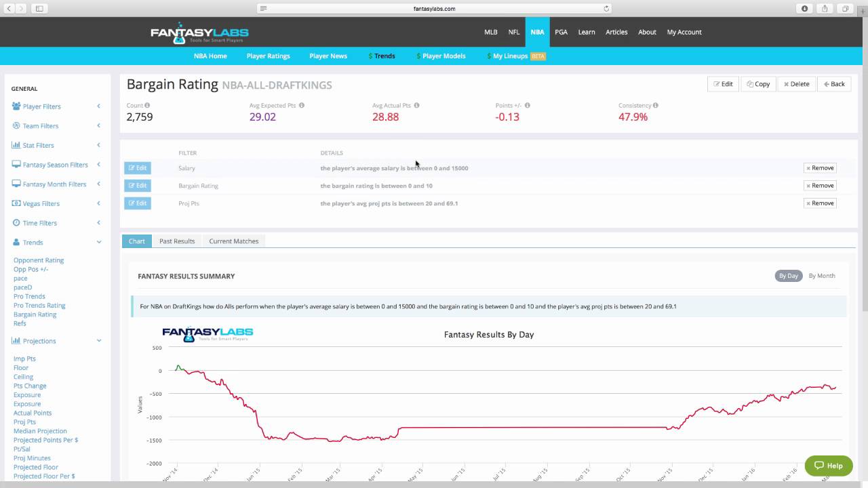868x488 pixels.
Task: Expand the Team Filters section
Action: (56, 126)
